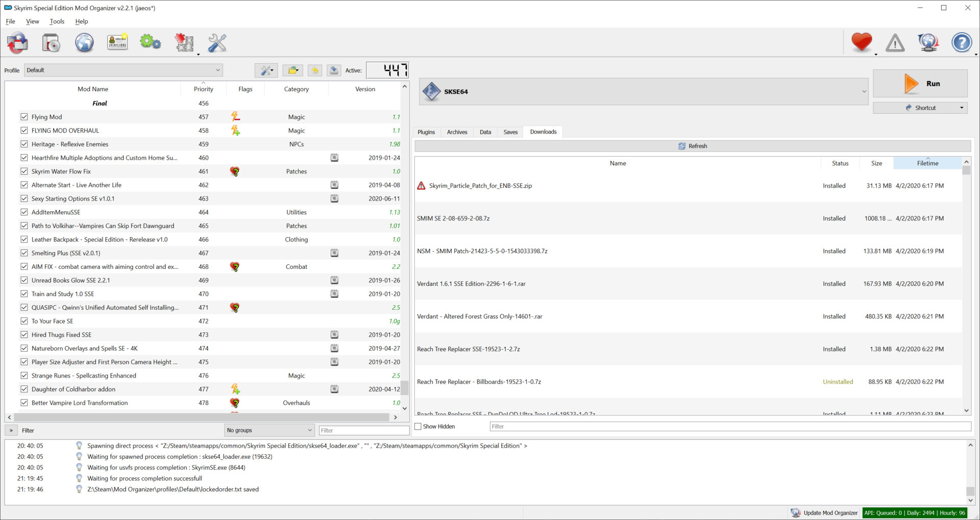Click the Update Mod Organizer status bar icon
The height and width of the screenshot is (520, 980).
pos(795,513)
